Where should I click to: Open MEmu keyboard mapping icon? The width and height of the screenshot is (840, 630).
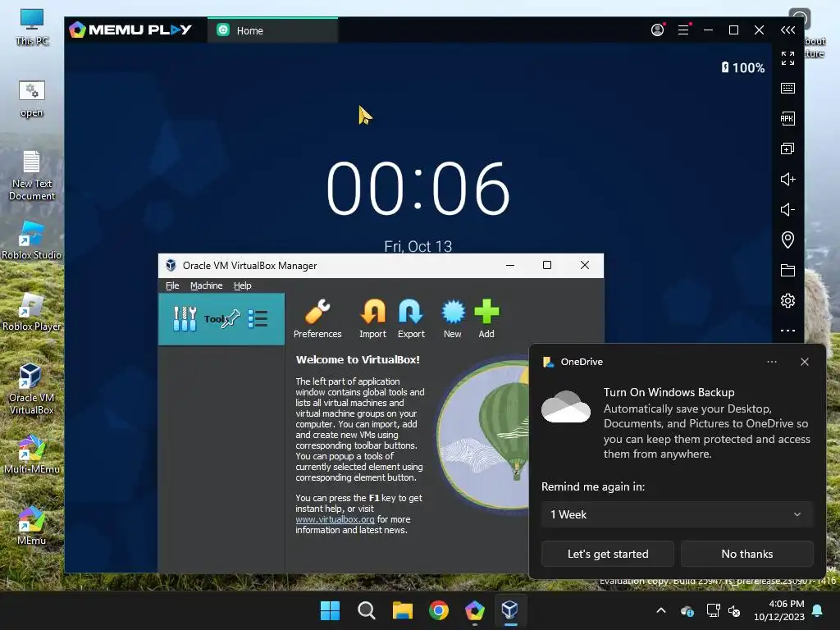[x=787, y=88]
